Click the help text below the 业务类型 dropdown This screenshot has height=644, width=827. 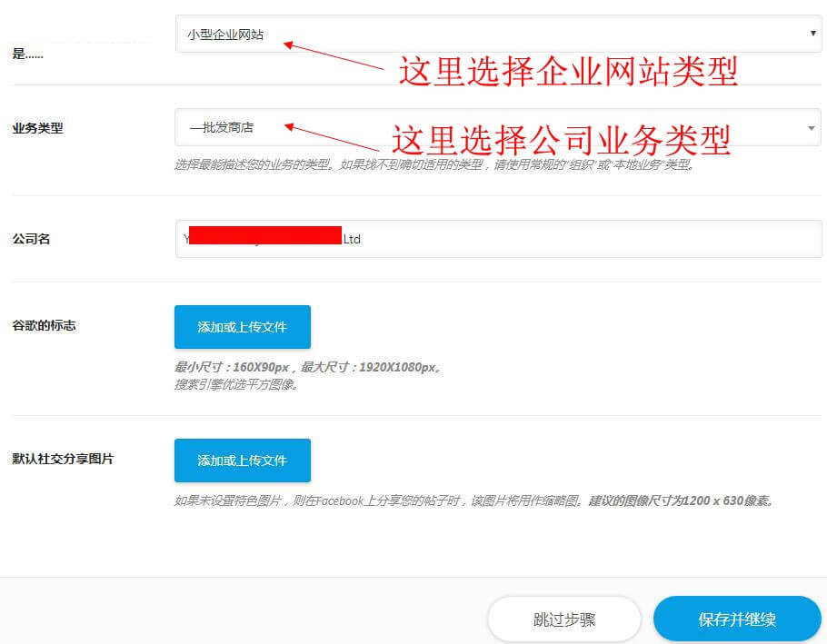[x=434, y=165]
